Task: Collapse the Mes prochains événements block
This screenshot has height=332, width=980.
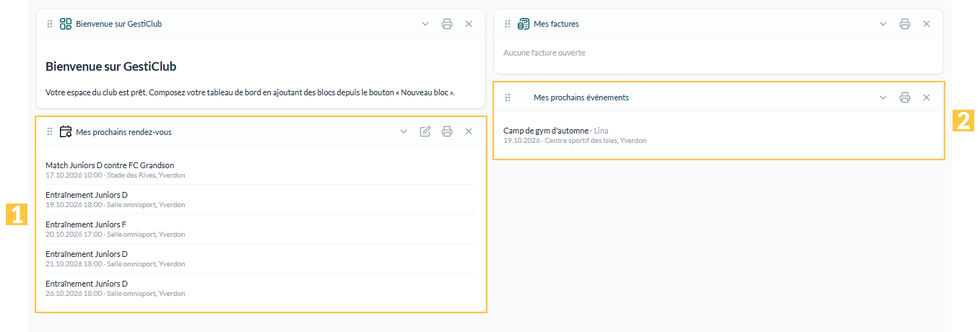Action: pyautogui.click(x=883, y=97)
